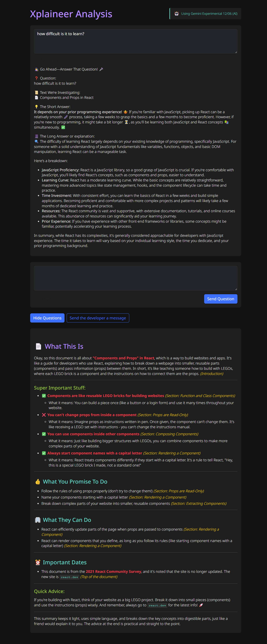Click '(Top of the document)' reference
Image resolution: width=267 pixels, height=644 pixels.
pos(99,577)
